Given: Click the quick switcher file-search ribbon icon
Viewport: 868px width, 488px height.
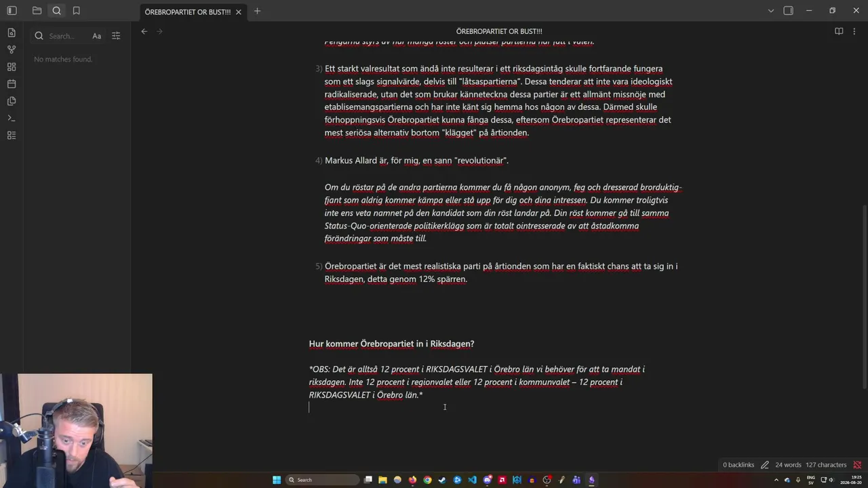Looking at the screenshot, I should [x=12, y=33].
